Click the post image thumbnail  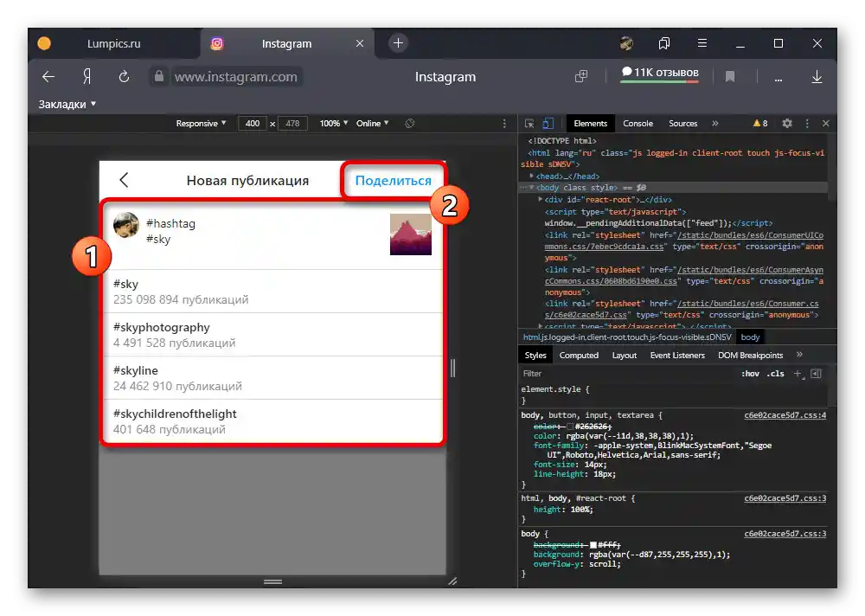pos(410,234)
